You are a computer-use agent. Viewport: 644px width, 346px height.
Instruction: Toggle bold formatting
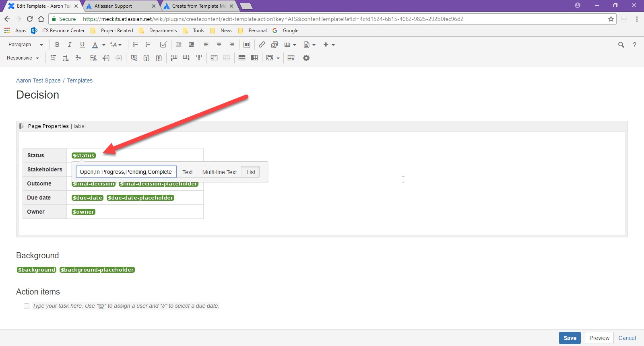pyautogui.click(x=57, y=45)
